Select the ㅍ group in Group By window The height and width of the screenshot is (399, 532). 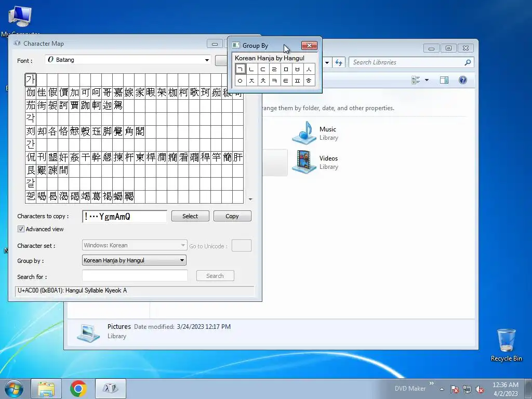[x=298, y=81]
